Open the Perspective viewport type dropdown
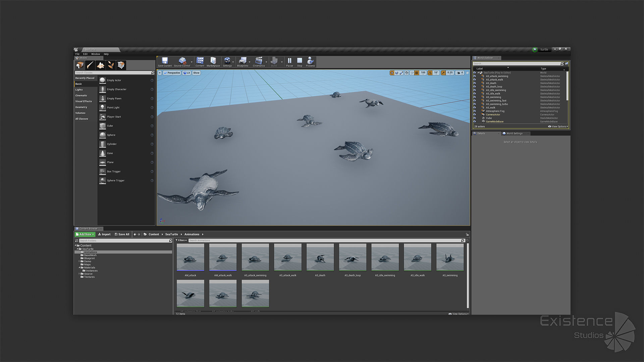The width and height of the screenshot is (644, 362). pos(172,73)
